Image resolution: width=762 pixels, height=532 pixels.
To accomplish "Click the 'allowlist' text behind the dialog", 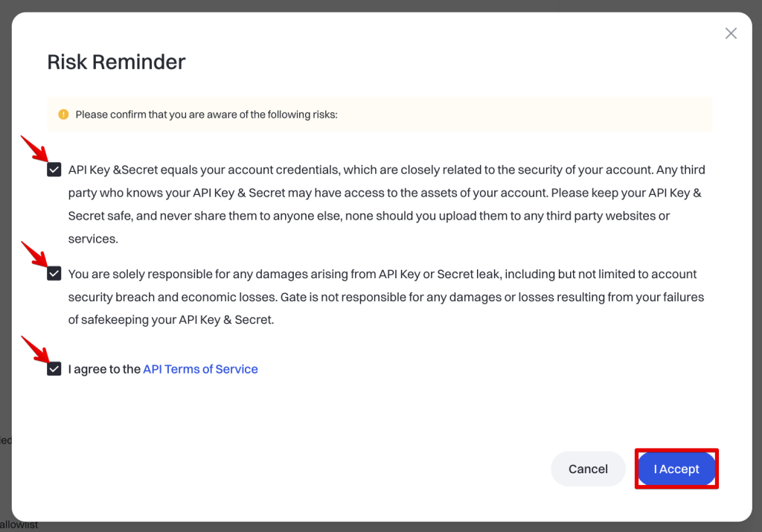I will [x=19, y=525].
